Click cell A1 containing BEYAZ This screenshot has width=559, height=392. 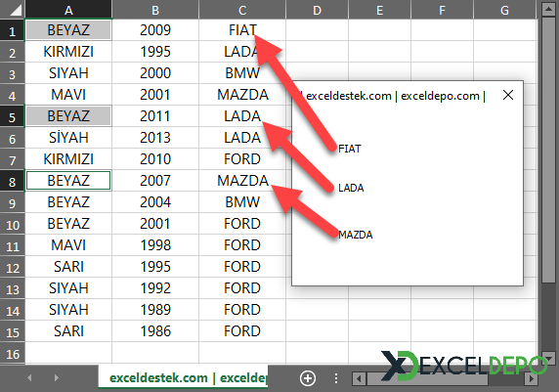pos(68,30)
